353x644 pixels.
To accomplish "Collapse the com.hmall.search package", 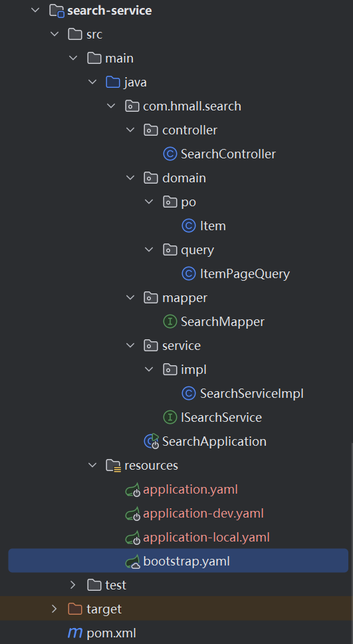I will (111, 106).
